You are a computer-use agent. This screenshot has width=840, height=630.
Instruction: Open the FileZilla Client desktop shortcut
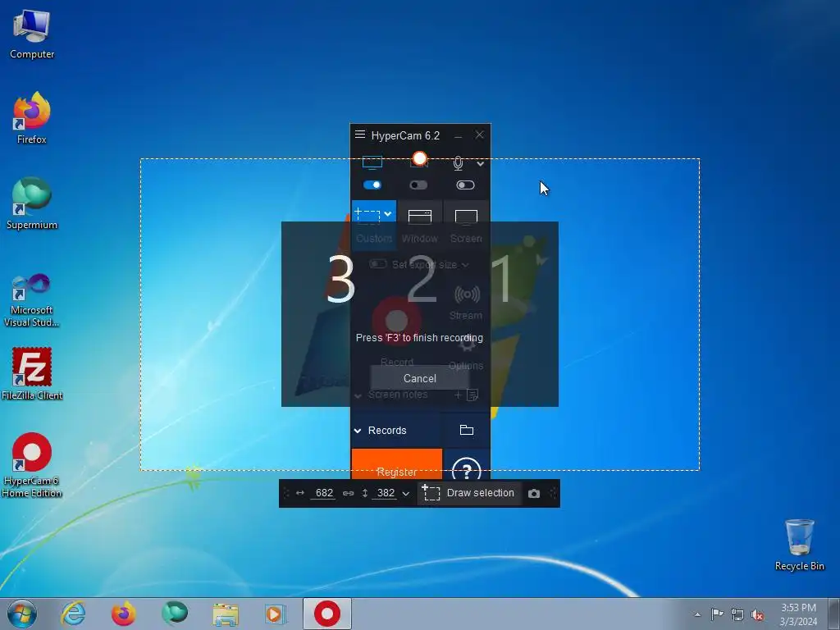[32, 373]
